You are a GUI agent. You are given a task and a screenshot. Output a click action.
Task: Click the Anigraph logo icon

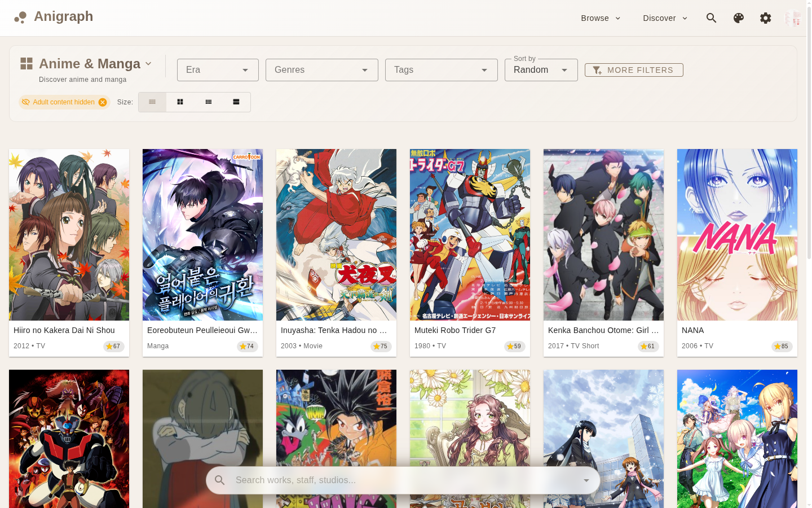click(20, 17)
